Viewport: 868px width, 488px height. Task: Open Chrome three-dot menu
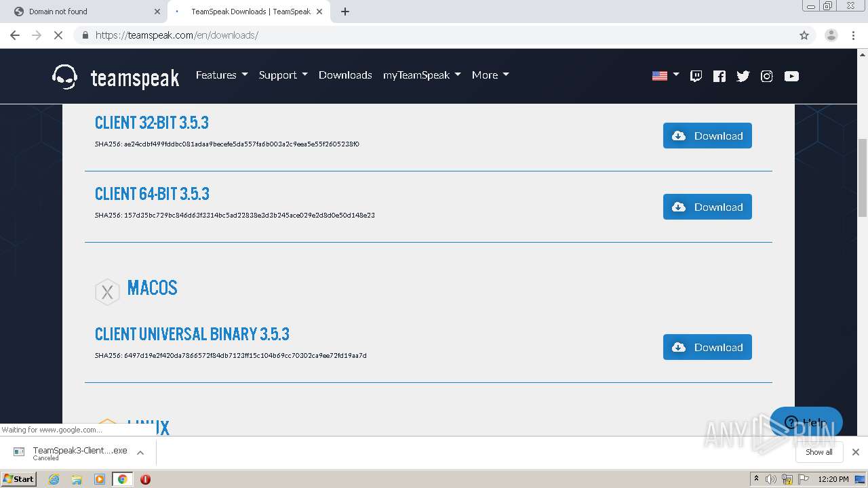coord(854,35)
